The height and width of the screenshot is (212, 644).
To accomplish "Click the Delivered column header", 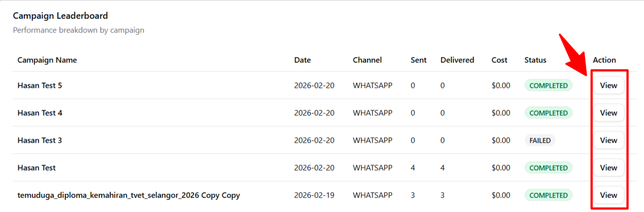I will pos(457,60).
